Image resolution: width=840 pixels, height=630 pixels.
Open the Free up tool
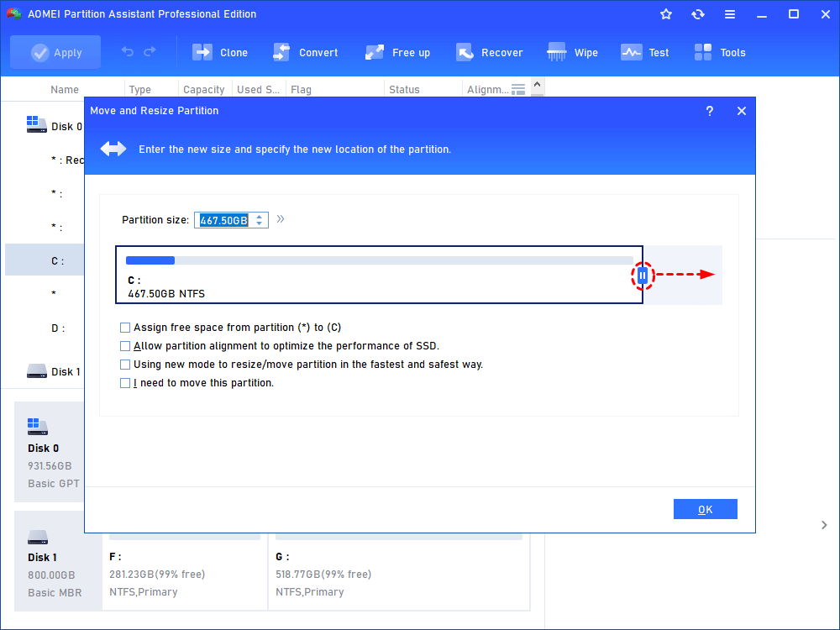(x=397, y=52)
